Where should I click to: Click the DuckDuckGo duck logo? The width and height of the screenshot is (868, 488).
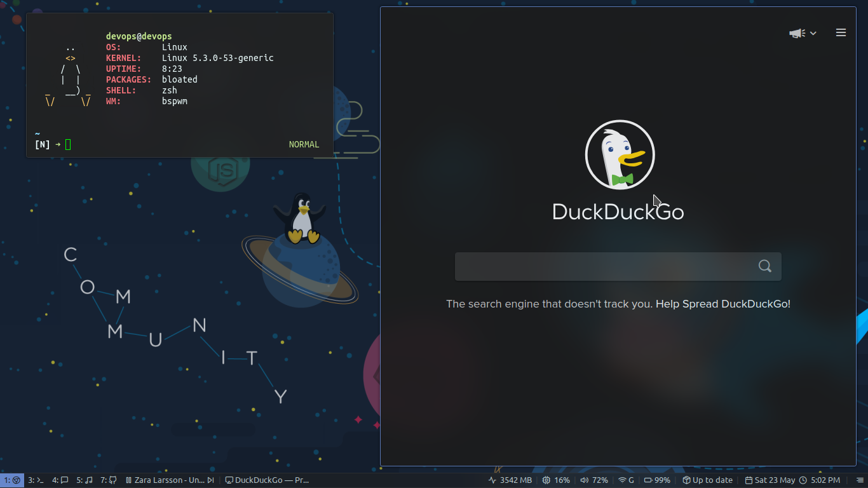[x=620, y=154]
